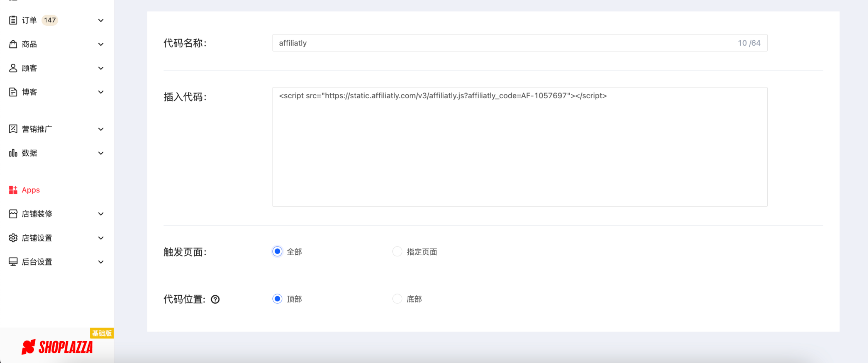Expand the 数据 menu chevron

coord(101,153)
